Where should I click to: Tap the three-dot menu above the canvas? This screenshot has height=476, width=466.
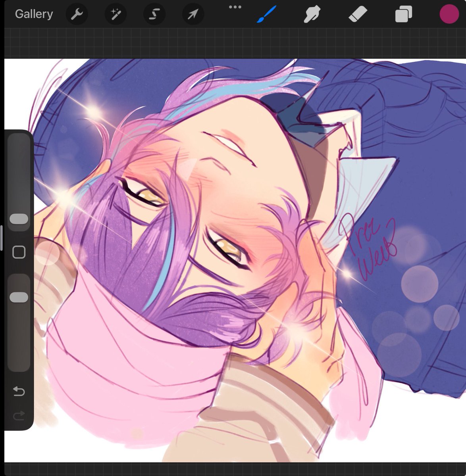235,7
